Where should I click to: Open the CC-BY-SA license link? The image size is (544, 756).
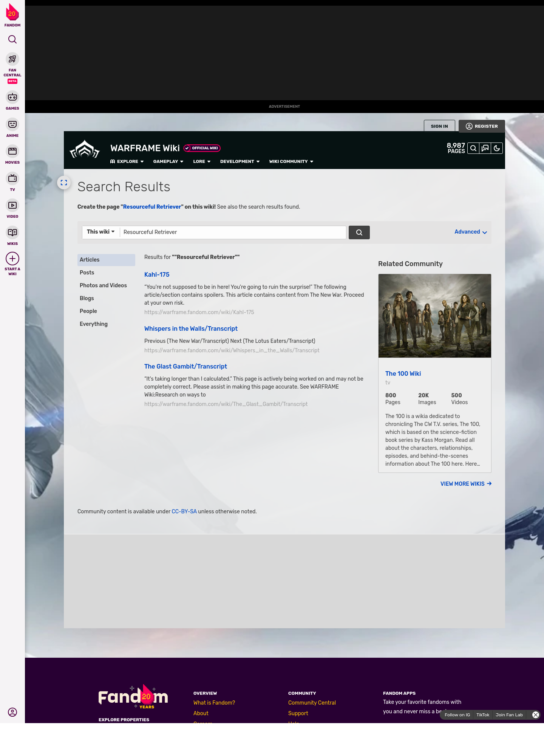pyautogui.click(x=184, y=511)
